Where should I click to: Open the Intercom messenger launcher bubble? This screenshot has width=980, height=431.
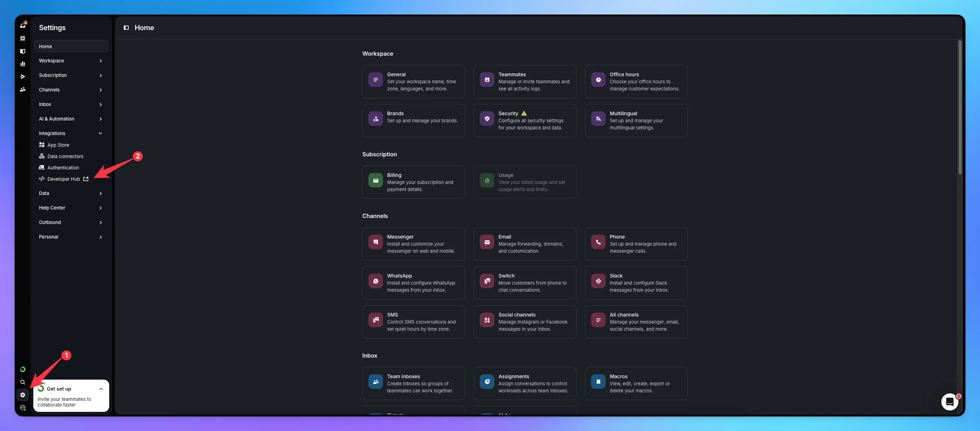[x=950, y=402]
